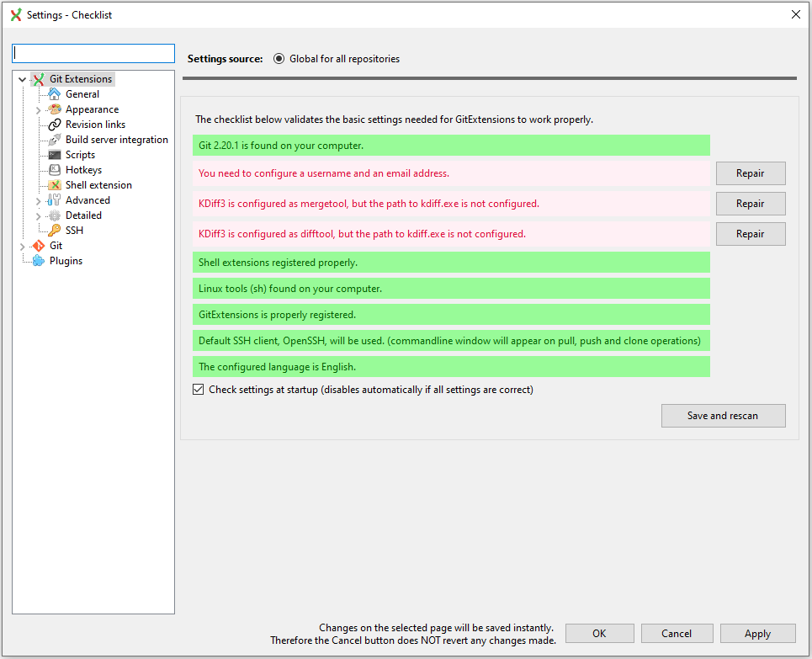This screenshot has width=812, height=659.
Task: Expand the Git tree node
Action: (x=22, y=246)
